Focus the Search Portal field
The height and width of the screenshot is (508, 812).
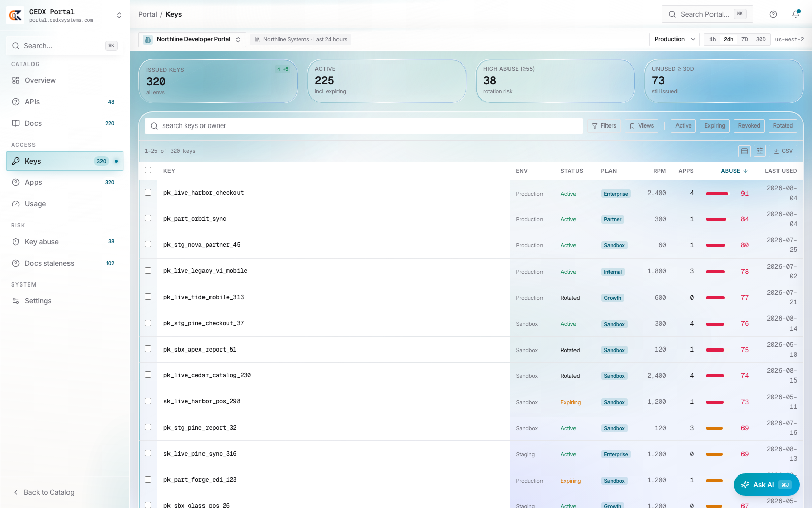pos(707,14)
